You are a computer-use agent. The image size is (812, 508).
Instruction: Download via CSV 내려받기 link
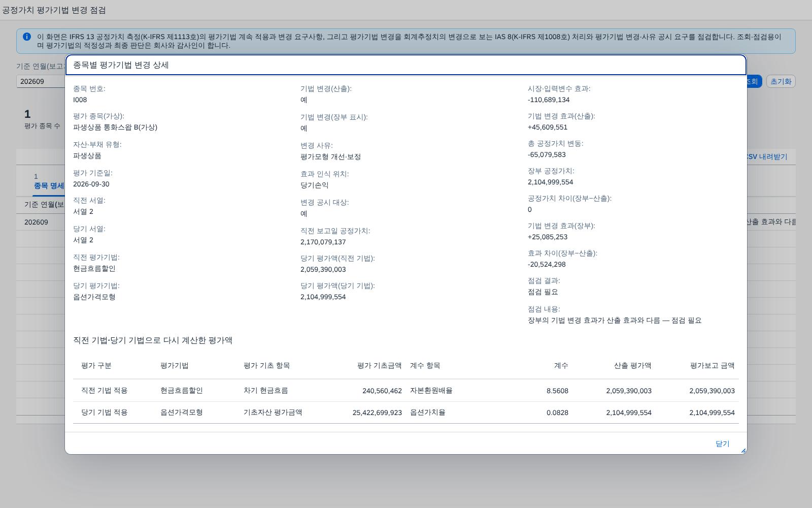click(x=767, y=156)
